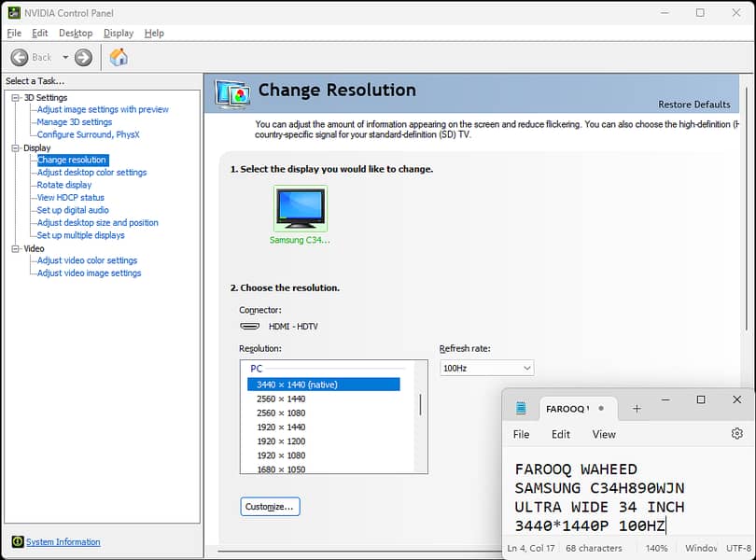Select 1920 × 1080 resolution
Viewport: 756px width, 560px height.
(x=281, y=455)
